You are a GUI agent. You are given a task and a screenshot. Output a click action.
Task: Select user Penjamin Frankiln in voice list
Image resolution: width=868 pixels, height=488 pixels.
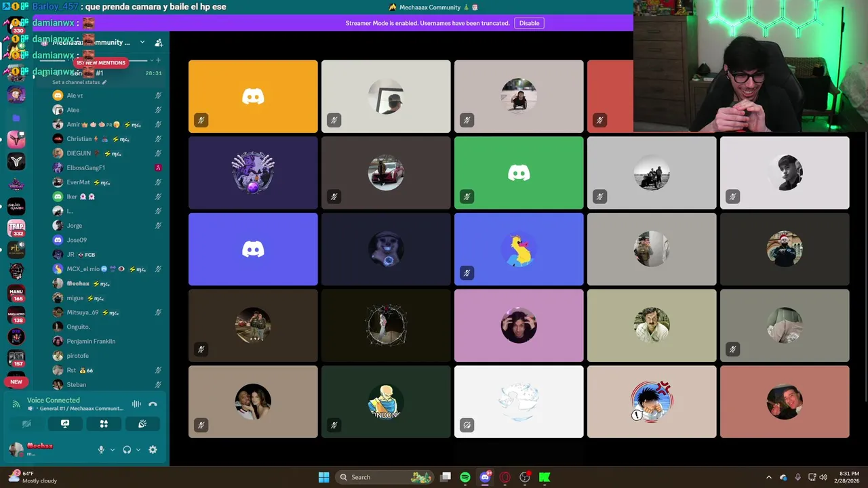coord(107,341)
